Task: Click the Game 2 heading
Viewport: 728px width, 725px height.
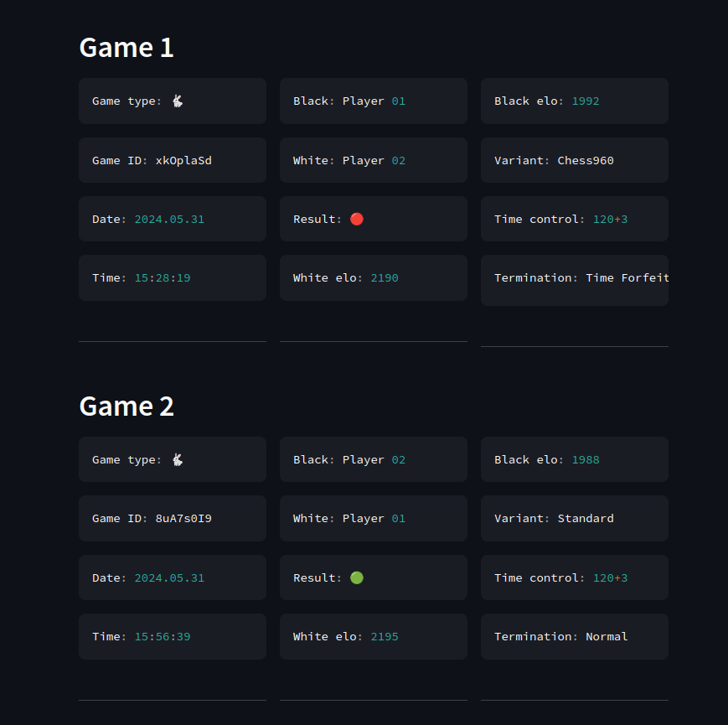Action: click(x=126, y=406)
